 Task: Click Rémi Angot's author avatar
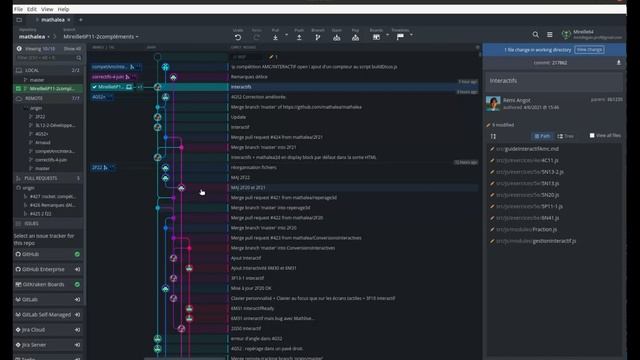(493, 104)
